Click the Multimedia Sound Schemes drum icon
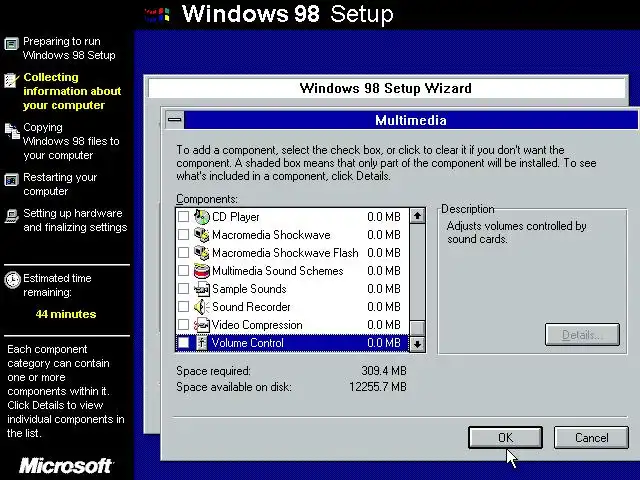 201,271
